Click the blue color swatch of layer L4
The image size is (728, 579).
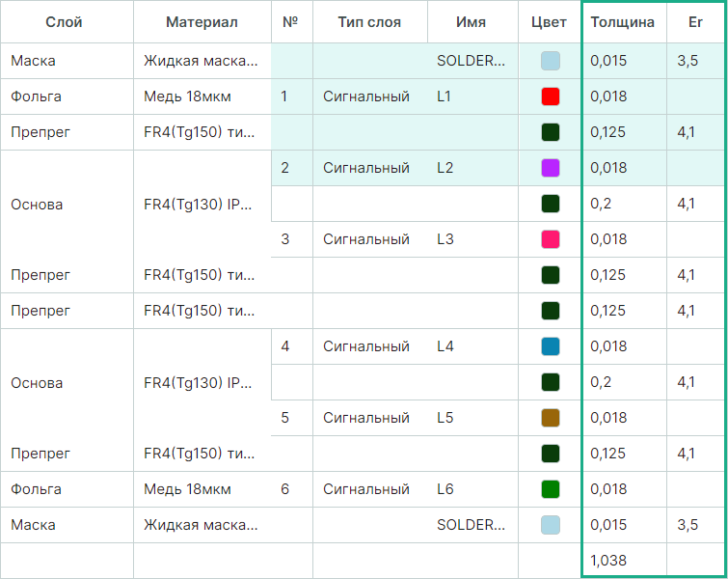pyautogui.click(x=551, y=346)
